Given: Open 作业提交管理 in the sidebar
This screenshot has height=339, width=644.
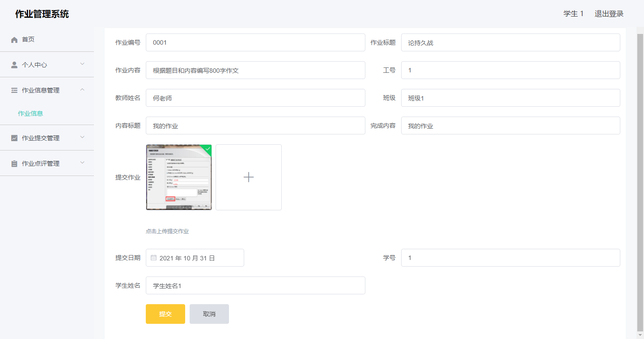Looking at the screenshot, I should click(x=47, y=138).
